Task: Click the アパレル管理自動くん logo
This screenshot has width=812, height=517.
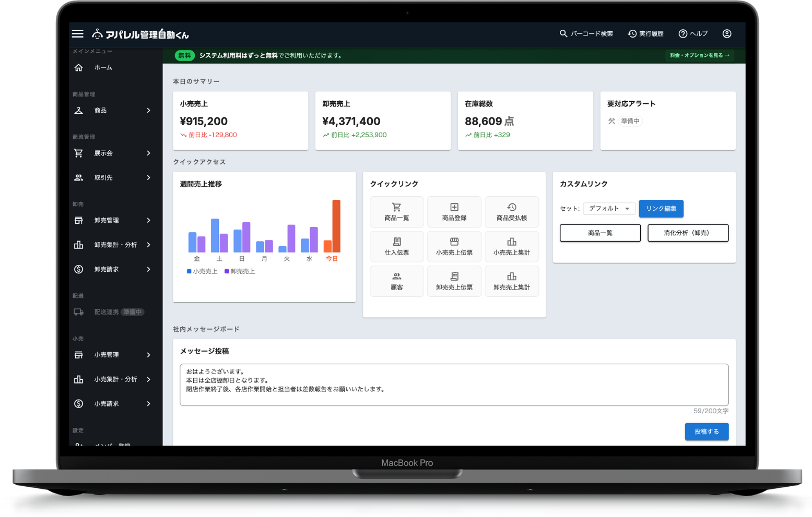Action: pos(140,34)
